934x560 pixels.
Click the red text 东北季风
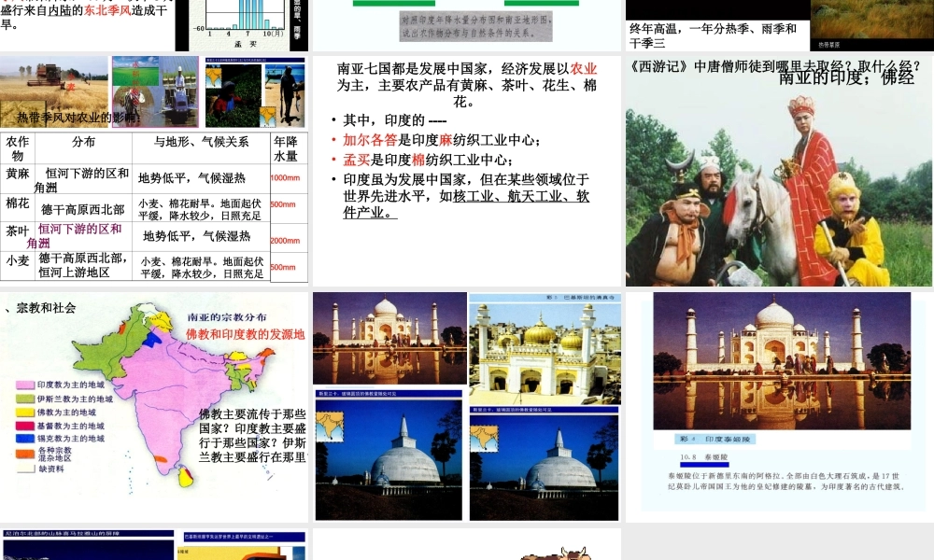106,10
